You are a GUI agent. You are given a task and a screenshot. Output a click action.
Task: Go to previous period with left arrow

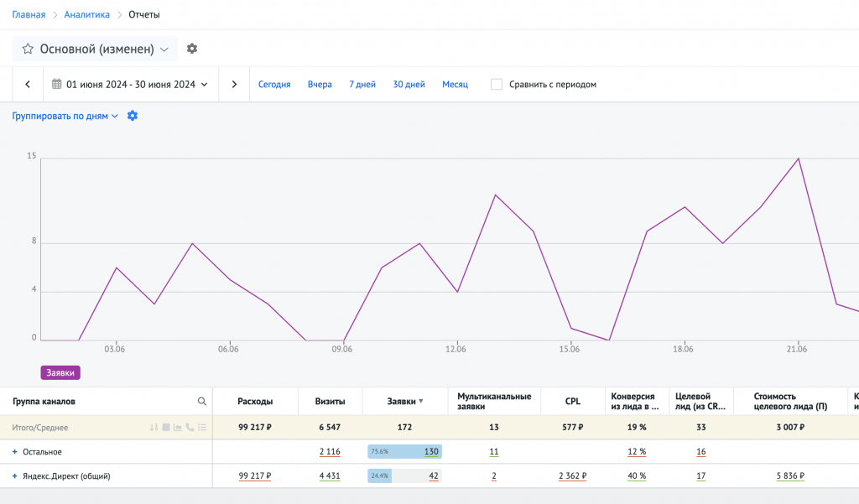28,85
